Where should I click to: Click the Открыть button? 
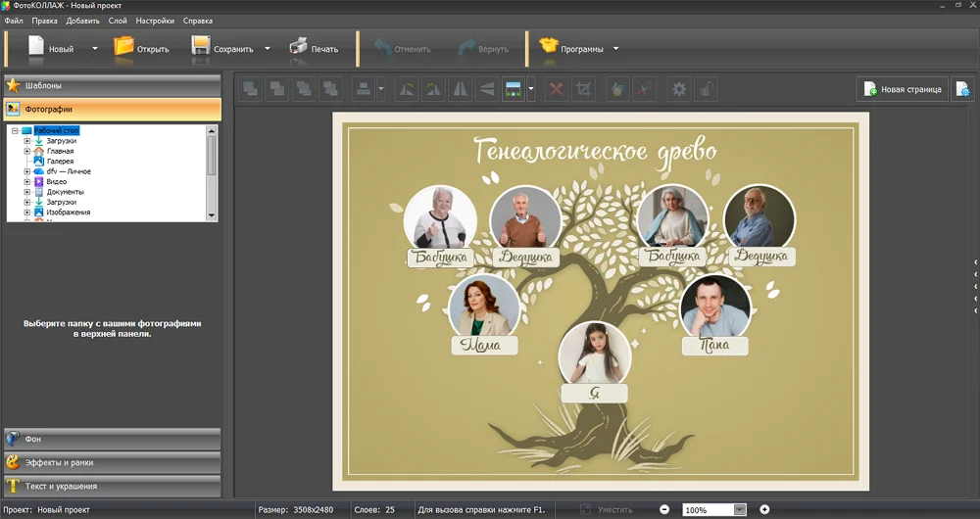click(141, 48)
